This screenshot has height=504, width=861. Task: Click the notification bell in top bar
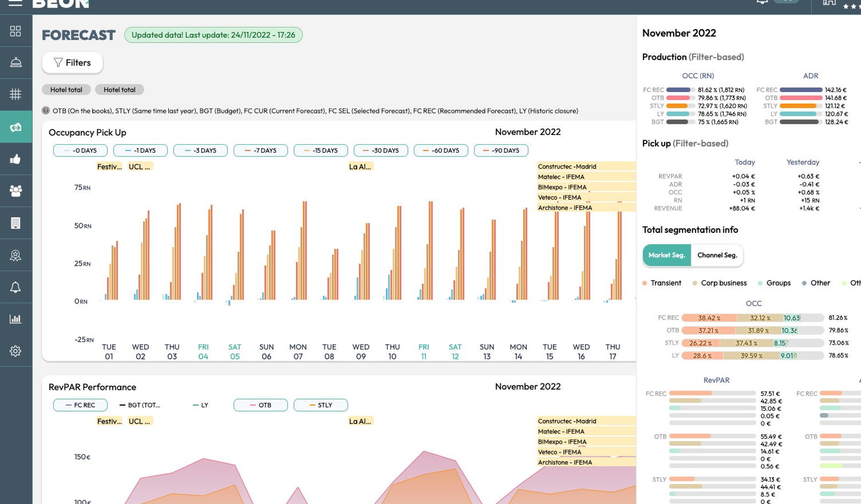point(762,2)
